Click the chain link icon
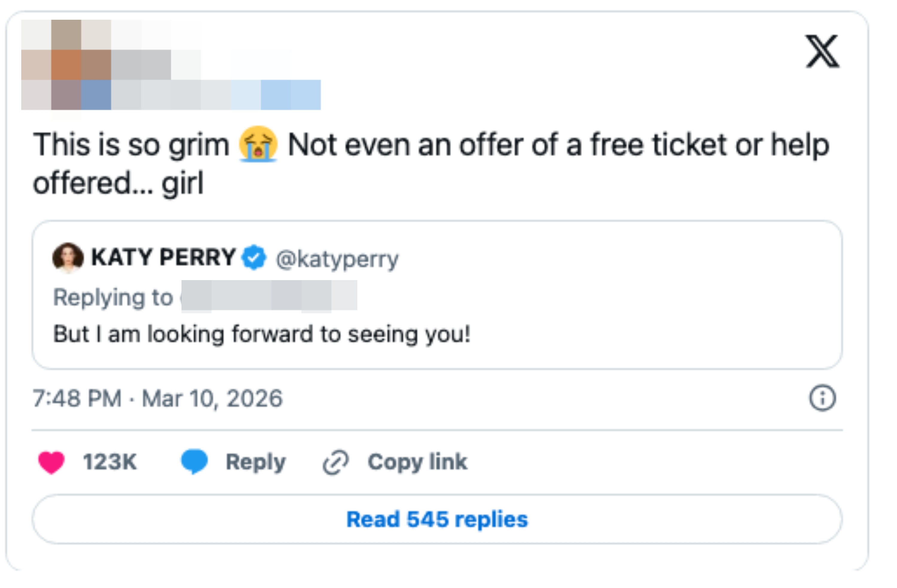897x588 pixels. coord(335,462)
